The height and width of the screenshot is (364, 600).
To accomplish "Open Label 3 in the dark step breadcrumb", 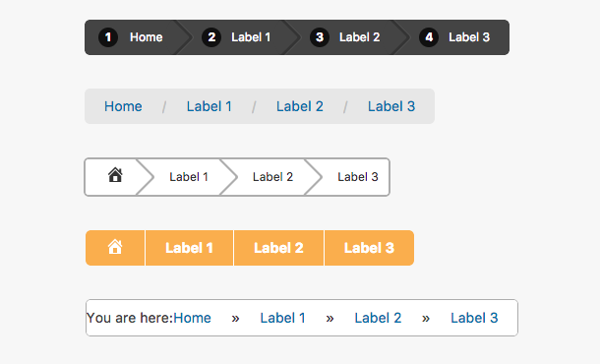I will click(x=469, y=37).
